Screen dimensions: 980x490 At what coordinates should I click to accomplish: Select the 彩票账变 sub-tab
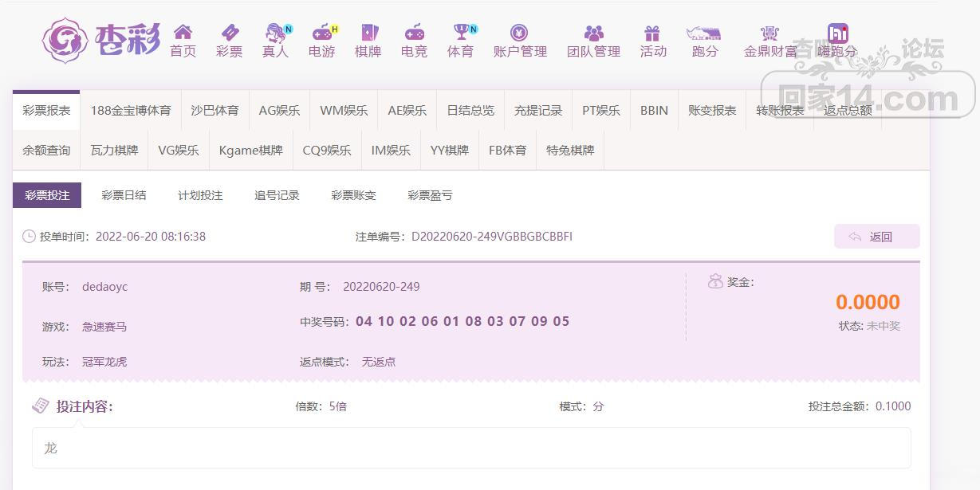(353, 195)
